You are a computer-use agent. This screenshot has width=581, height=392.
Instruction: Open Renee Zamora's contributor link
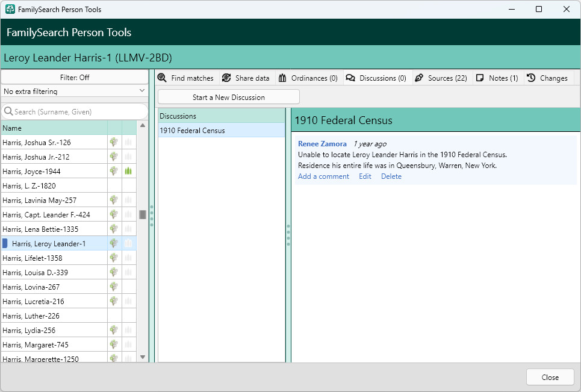click(x=322, y=144)
